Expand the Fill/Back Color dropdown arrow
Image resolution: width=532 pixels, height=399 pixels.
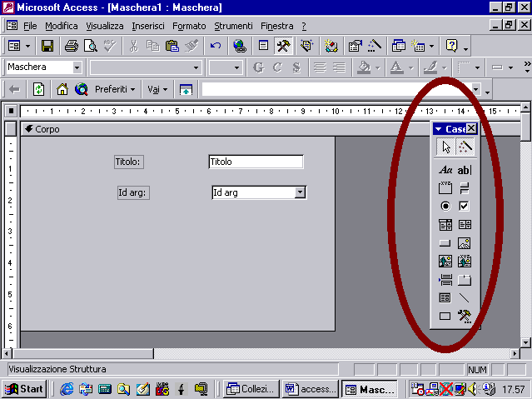point(378,67)
